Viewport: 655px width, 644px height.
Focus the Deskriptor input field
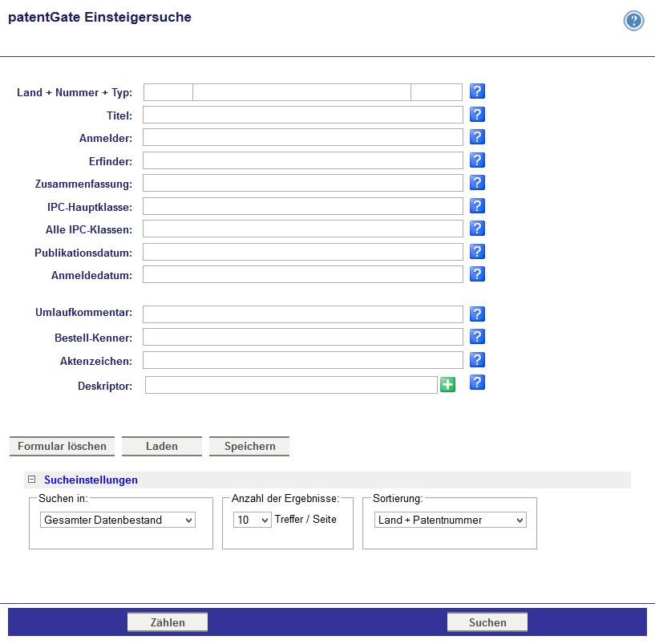pos(291,385)
